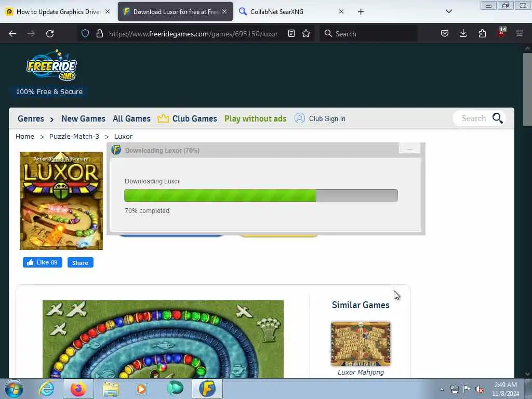Click the site Search input field

coord(473,118)
